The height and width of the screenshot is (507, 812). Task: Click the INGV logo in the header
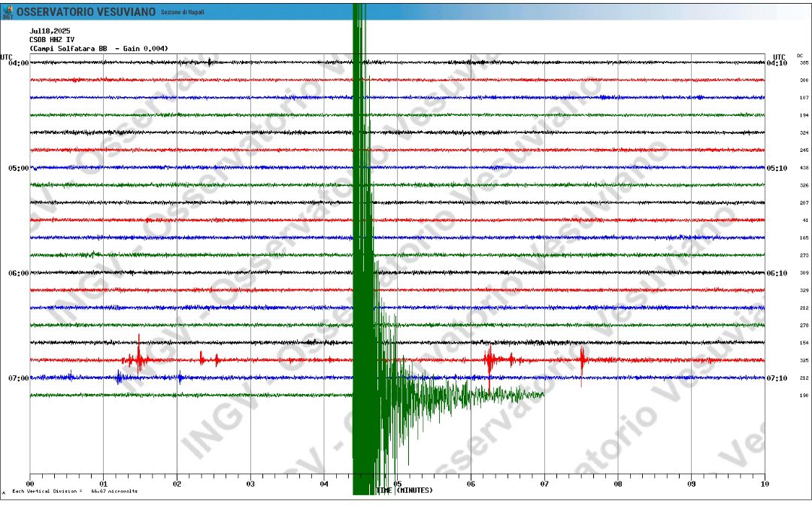(8, 13)
